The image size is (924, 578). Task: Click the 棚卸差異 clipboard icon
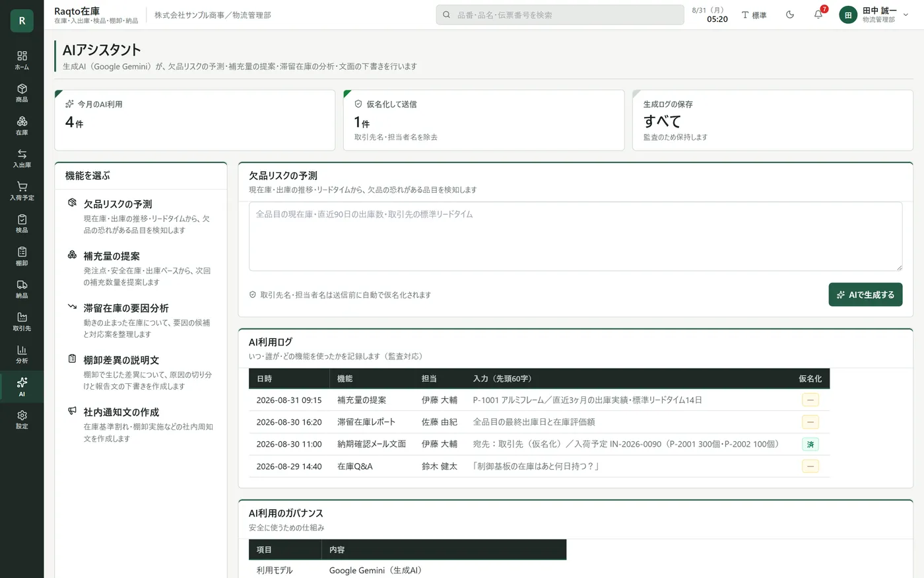pos(73,359)
